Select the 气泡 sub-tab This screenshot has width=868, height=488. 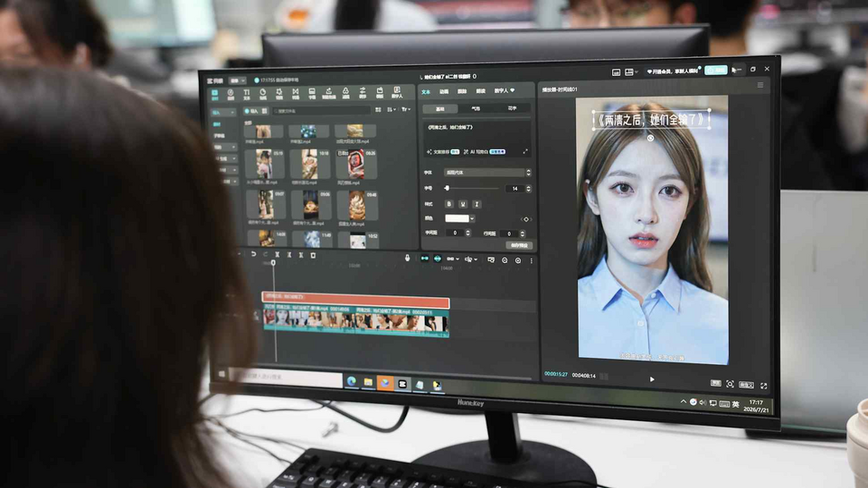tap(476, 109)
